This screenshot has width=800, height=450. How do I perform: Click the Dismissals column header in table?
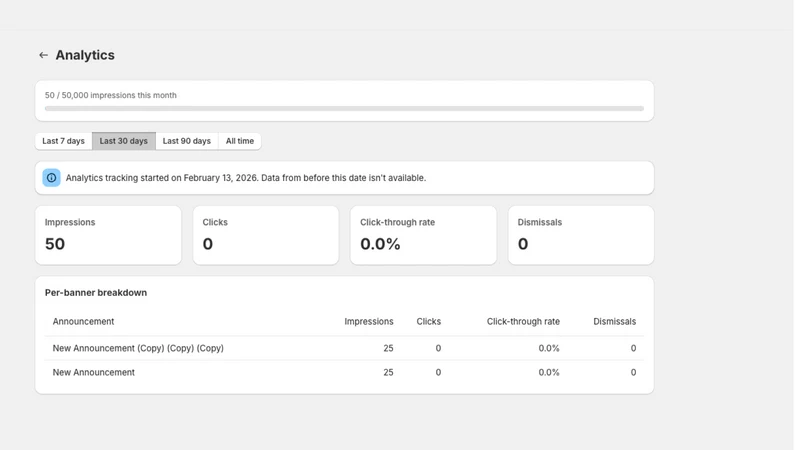tap(614, 321)
